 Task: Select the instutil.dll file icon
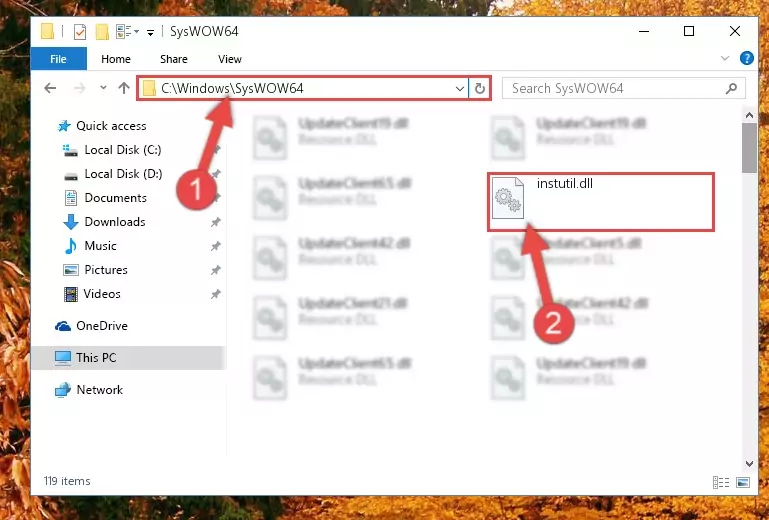point(508,199)
